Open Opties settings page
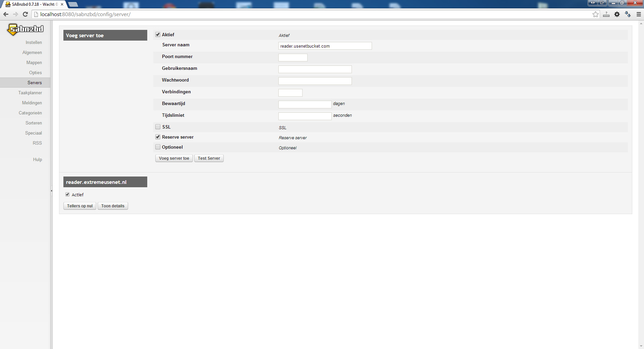 [x=35, y=72]
